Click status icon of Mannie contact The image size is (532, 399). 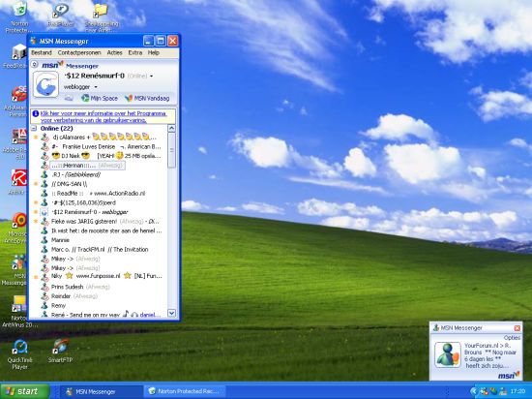pyautogui.click(x=44, y=240)
